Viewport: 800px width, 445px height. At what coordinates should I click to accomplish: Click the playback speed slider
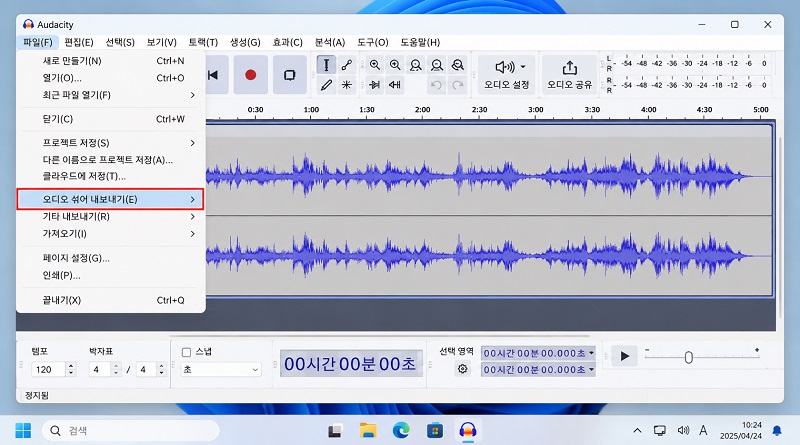click(702, 357)
